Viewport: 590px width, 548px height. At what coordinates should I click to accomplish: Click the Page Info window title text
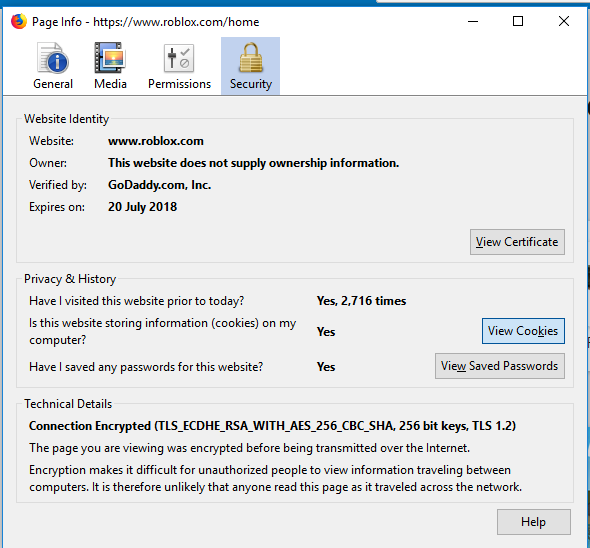[x=146, y=22]
